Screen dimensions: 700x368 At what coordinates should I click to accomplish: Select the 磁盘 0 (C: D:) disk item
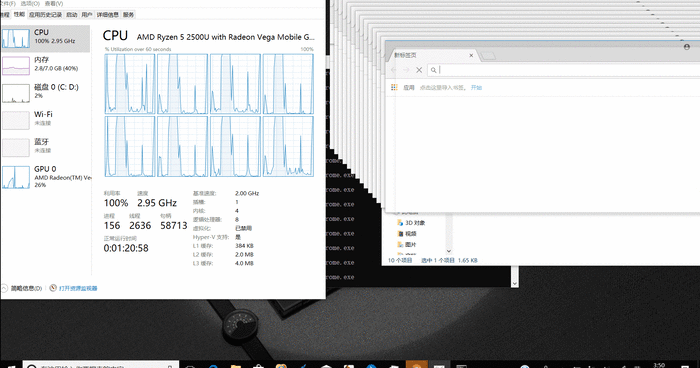point(45,92)
